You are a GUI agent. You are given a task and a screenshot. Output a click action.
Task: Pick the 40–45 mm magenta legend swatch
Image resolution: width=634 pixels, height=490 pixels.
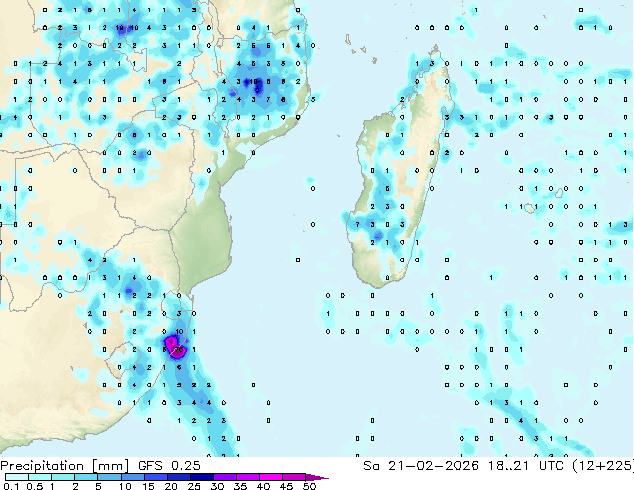coord(271,477)
